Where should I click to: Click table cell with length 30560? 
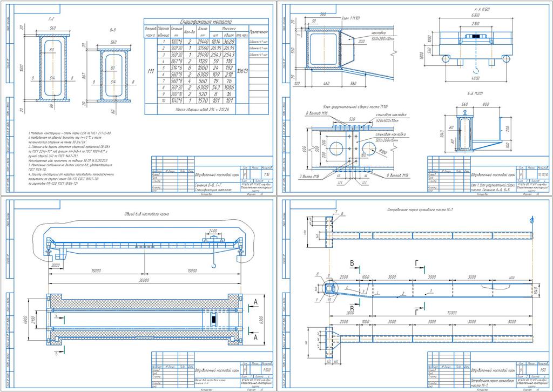click(203, 48)
